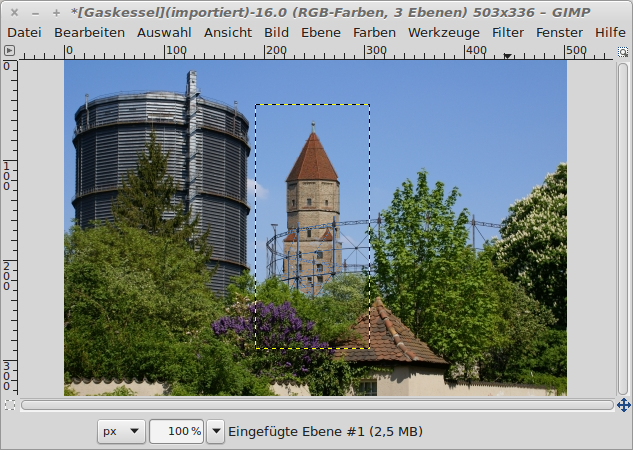Open the Hilfe menu
633x450 pixels.
click(610, 32)
